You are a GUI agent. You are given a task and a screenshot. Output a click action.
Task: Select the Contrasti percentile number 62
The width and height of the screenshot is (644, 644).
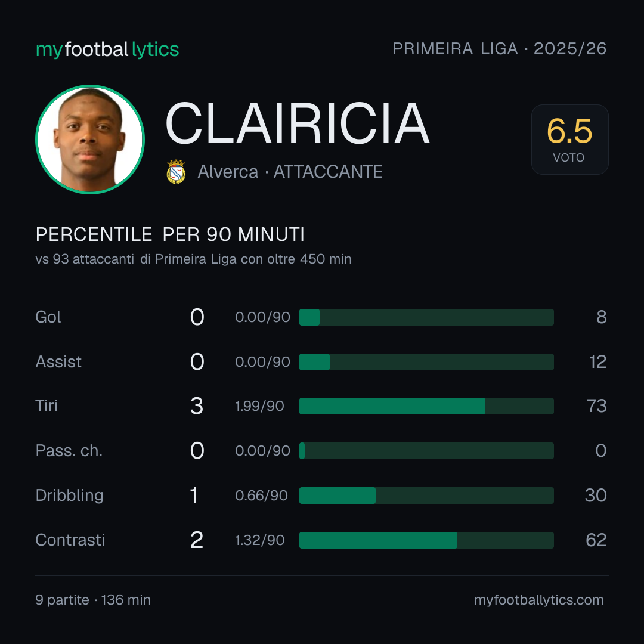[596, 540]
